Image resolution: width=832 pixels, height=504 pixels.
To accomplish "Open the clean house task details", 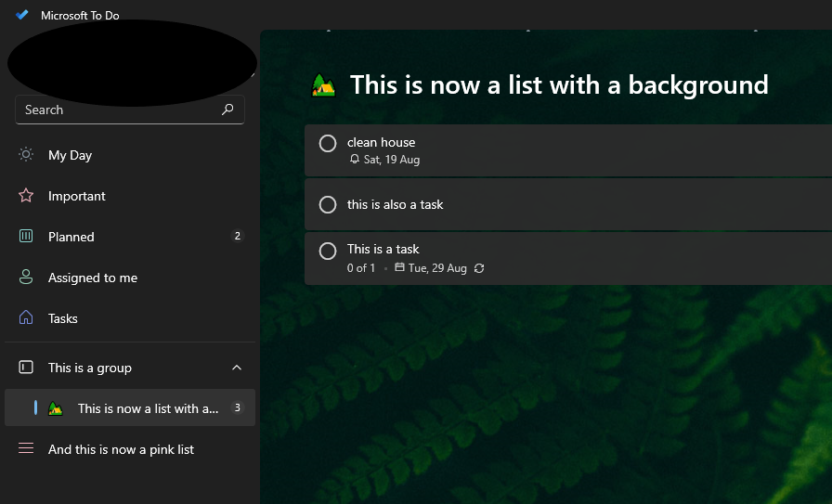I will [x=568, y=150].
